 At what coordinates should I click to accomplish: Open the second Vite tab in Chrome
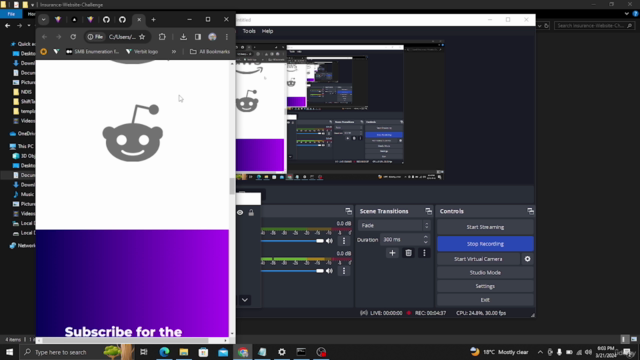90,20
